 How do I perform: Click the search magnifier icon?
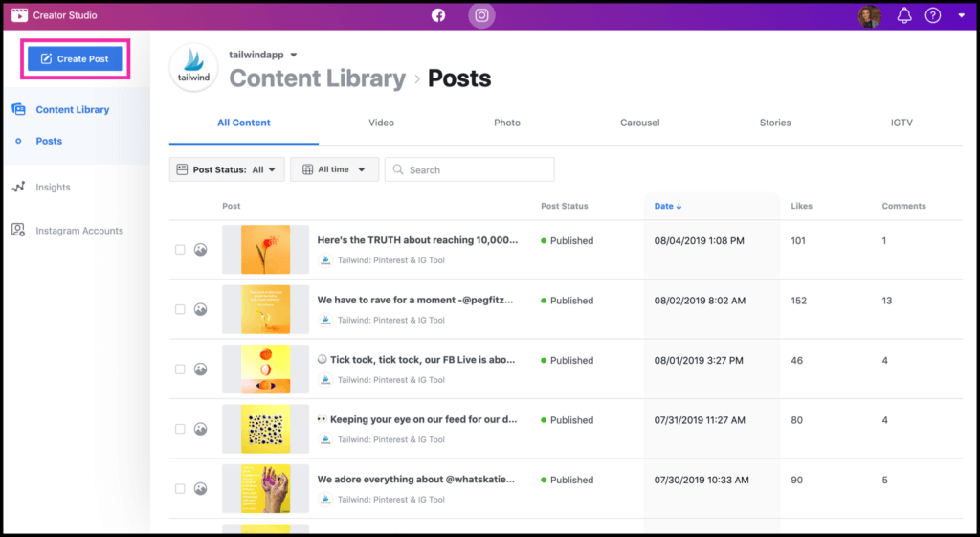click(x=397, y=169)
